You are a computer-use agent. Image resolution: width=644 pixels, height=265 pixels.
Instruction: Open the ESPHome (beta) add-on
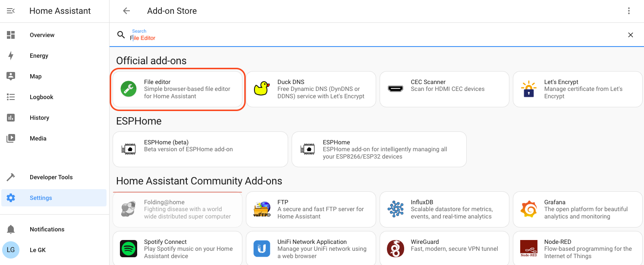click(x=200, y=149)
